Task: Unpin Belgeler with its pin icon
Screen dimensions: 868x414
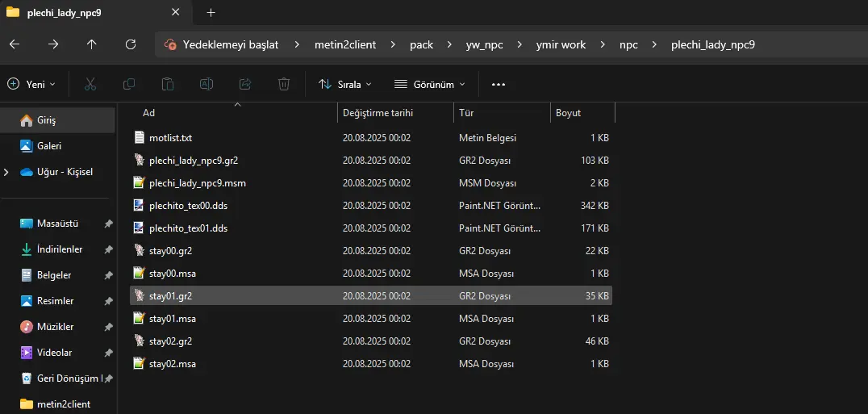Action: (x=108, y=275)
